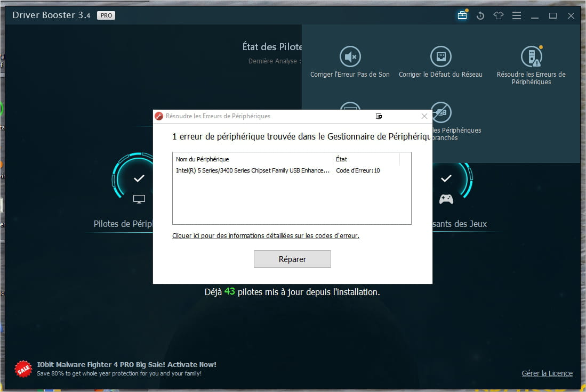586x392 pixels.
Task: Click the unplugged devices cleanup icon
Action: [x=441, y=112]
